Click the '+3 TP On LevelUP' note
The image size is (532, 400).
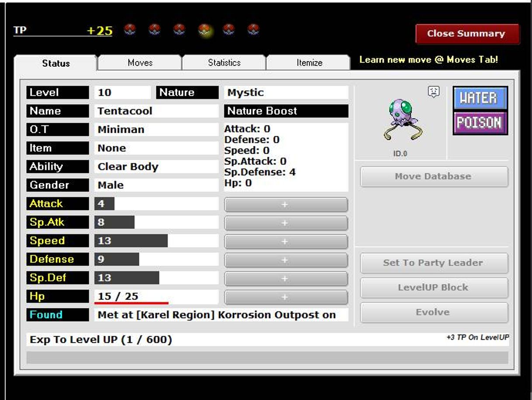point(477,337)
